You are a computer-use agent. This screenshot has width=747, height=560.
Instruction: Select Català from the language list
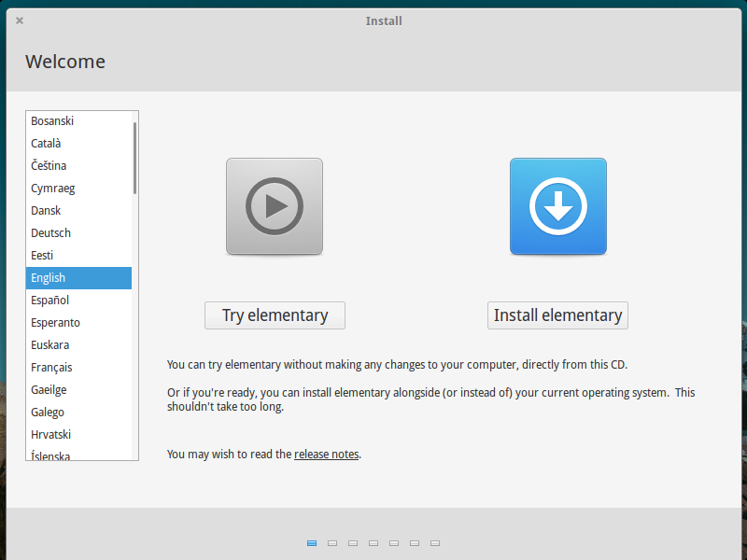click(x=78, y=144)
